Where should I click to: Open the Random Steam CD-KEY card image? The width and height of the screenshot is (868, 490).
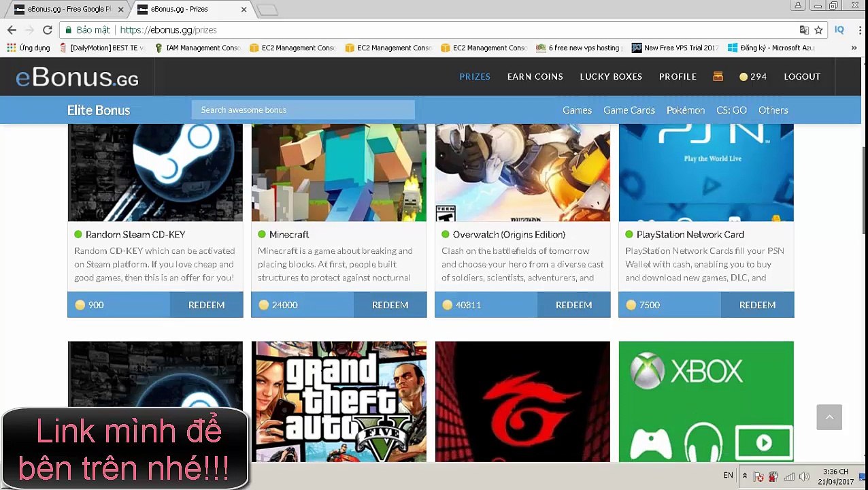(155, 173)
